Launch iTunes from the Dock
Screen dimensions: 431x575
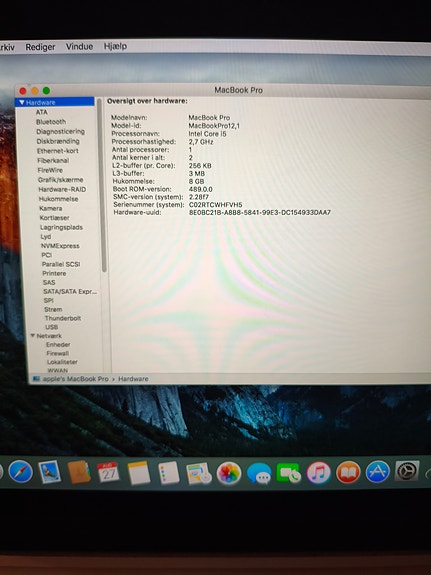318,473
